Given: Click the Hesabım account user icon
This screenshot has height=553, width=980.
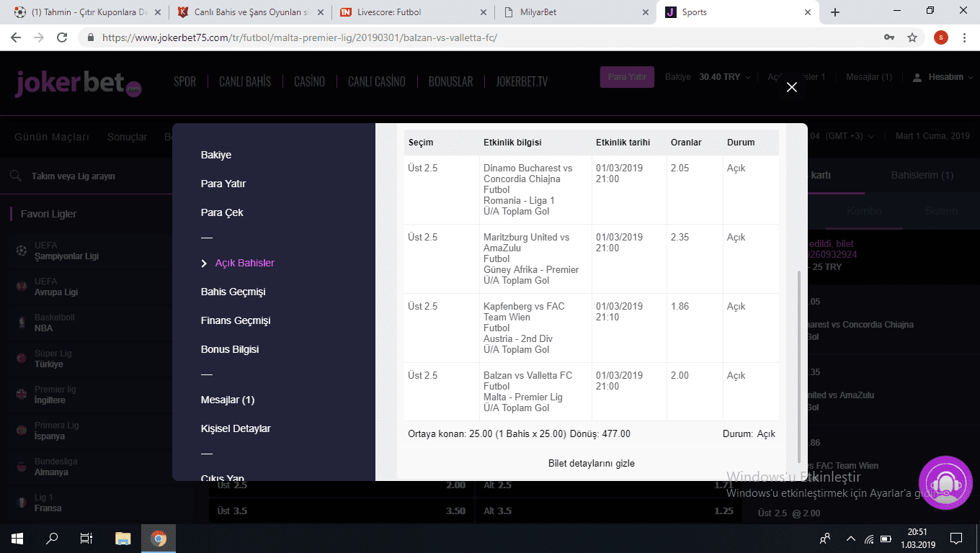Looking at the screenshot, I should point(917,77).
